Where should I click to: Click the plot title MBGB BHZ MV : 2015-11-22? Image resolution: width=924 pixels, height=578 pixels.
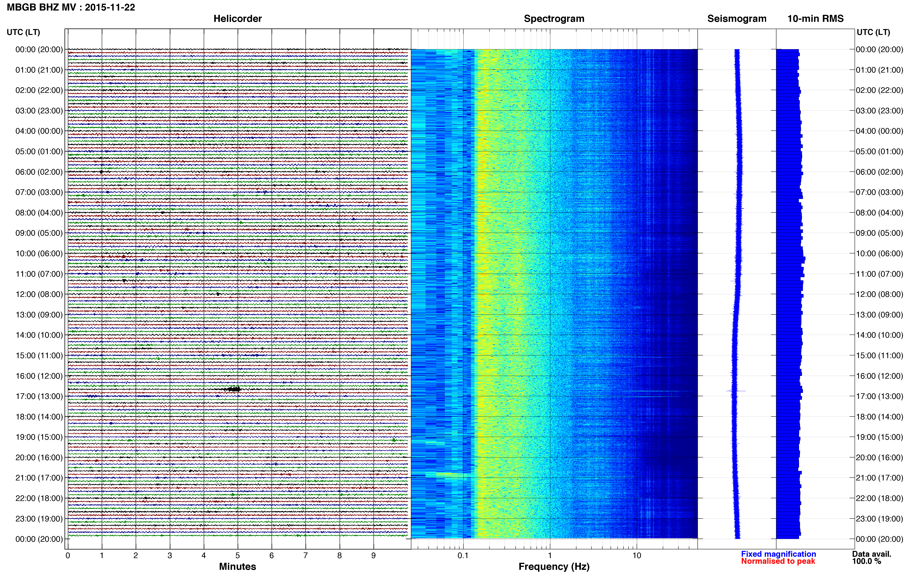coord(71,7)
